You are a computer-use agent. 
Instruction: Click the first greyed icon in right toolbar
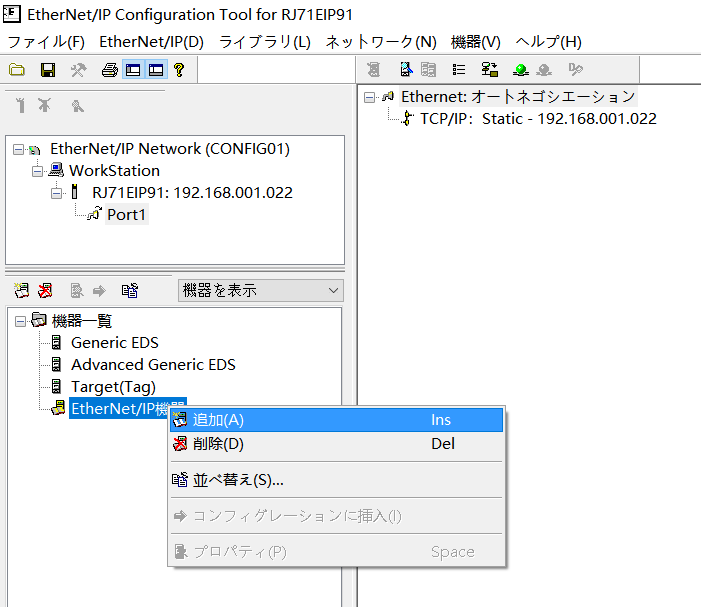(x=374, y=70)
